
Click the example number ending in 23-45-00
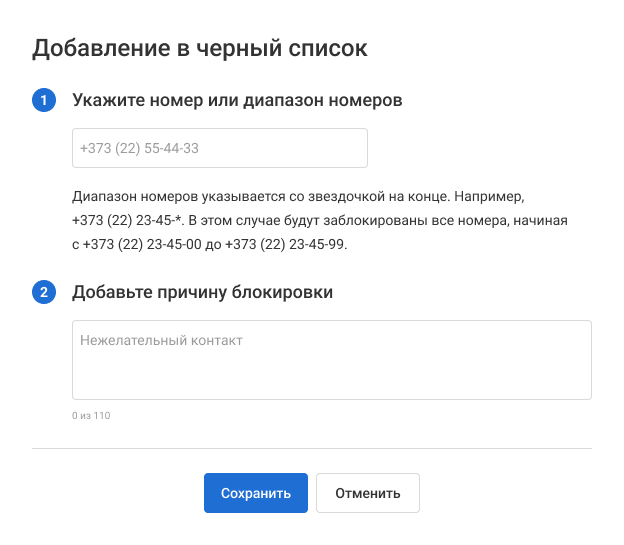coord(142,244)
